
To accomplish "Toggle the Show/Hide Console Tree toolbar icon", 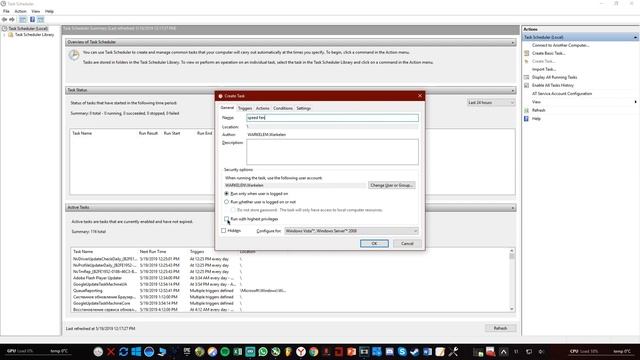I will 22,20.
